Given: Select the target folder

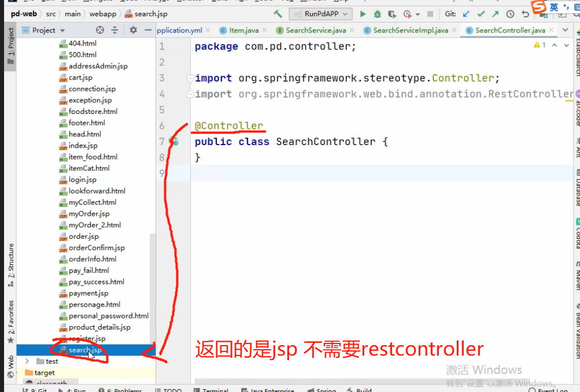Looking at the screenshot, I should click(39, 372).
